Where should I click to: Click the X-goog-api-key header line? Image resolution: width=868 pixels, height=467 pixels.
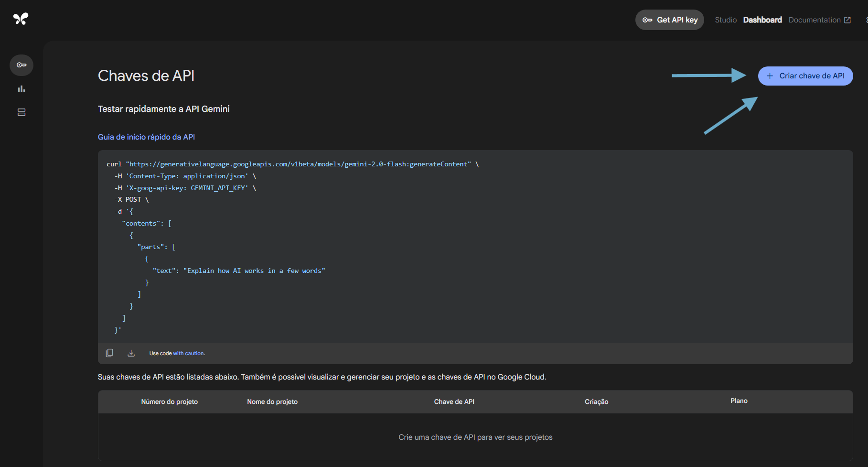(x=185, y=188)
